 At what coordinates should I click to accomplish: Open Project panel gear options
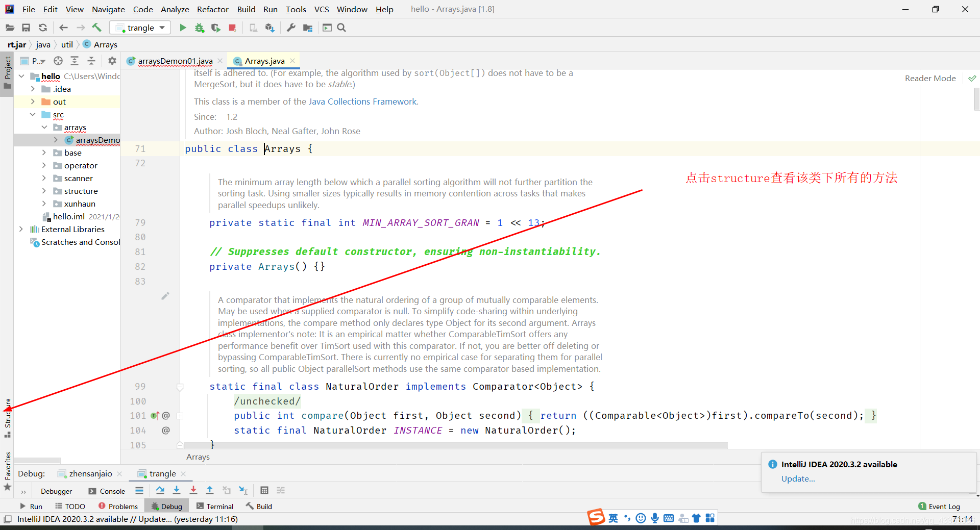[112, 61]
